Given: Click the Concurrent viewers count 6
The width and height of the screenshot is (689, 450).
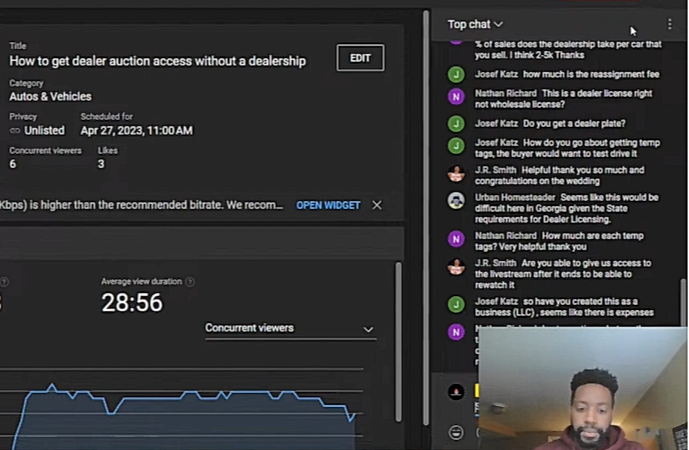Looking at the screenshot, I should point(13,164).
